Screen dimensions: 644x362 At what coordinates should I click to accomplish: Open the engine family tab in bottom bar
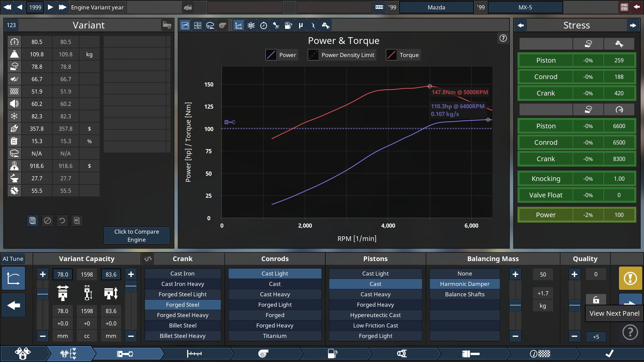[23, 354]
